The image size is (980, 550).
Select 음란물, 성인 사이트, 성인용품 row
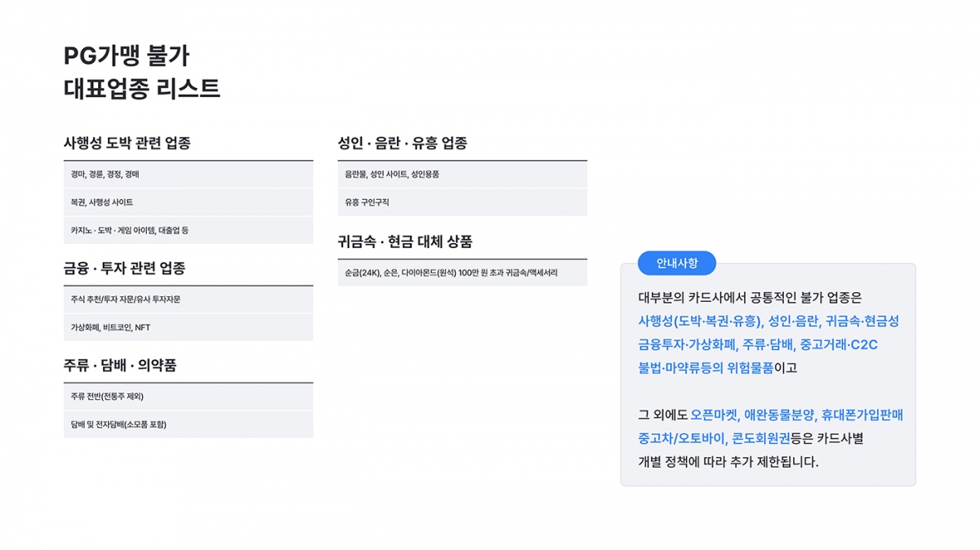click(462, 175)
